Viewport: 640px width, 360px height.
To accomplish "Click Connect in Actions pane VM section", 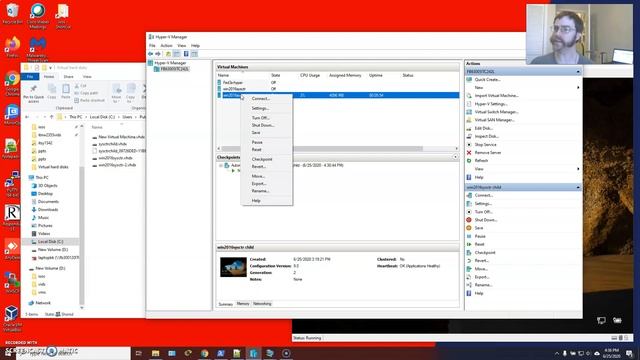I will tap(483, 195).
